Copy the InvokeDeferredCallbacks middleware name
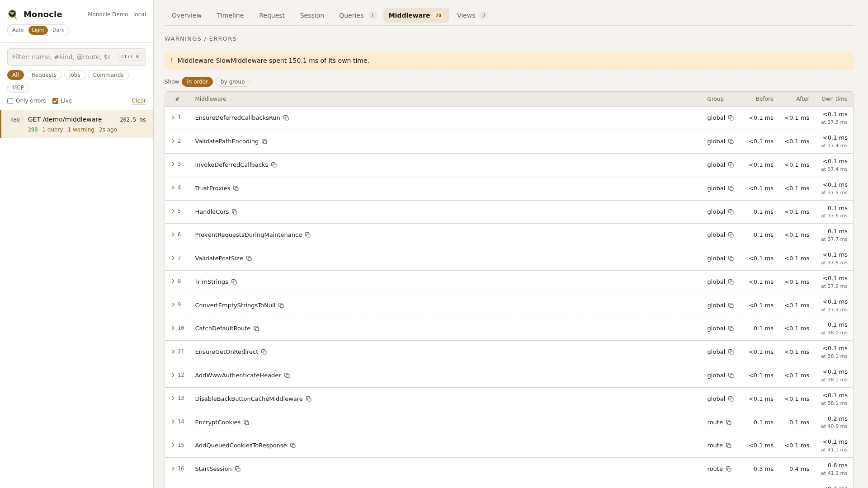The image size is (868, 488). 274,165
